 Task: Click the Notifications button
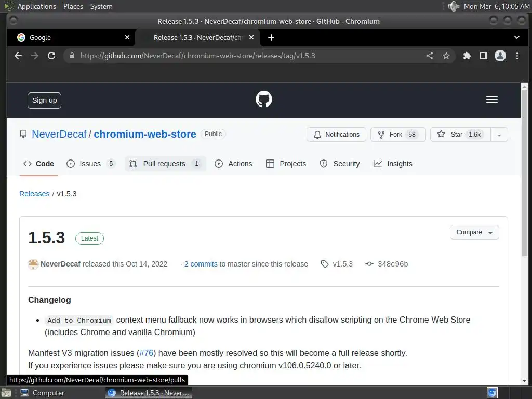pyautogui.click(x=336, y=135)
